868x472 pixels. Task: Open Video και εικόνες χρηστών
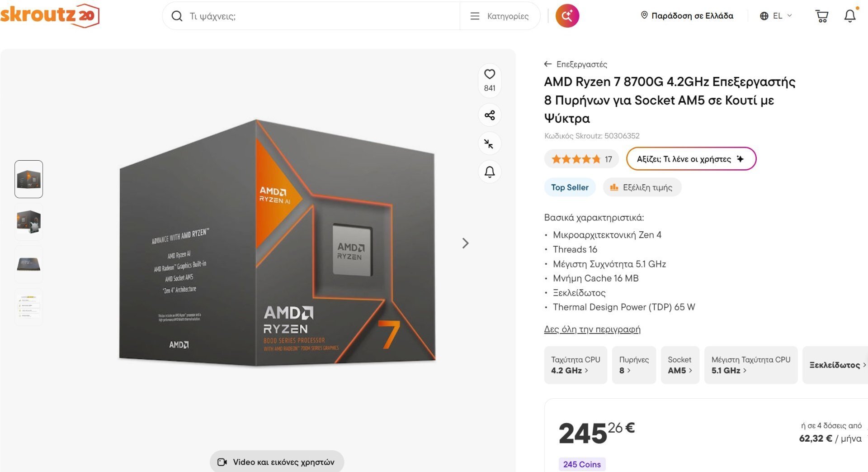277,462
